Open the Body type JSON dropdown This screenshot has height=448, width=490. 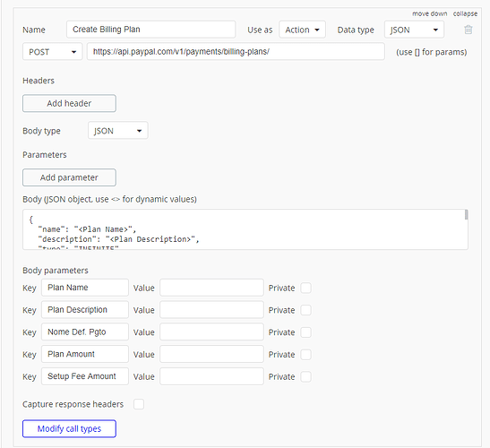(x=118, y=131)
